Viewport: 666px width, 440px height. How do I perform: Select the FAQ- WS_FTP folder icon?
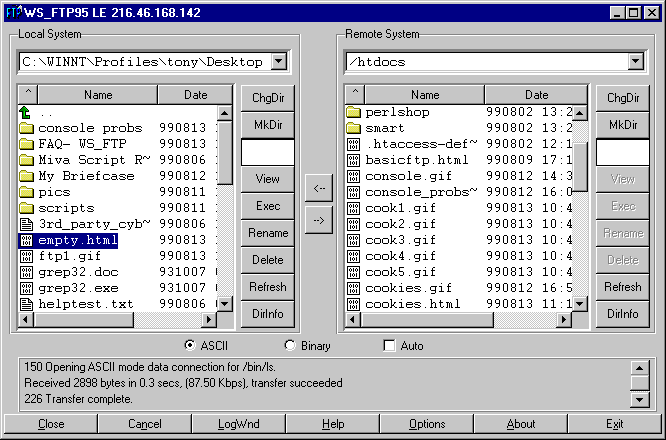click(x=26, y=144)
